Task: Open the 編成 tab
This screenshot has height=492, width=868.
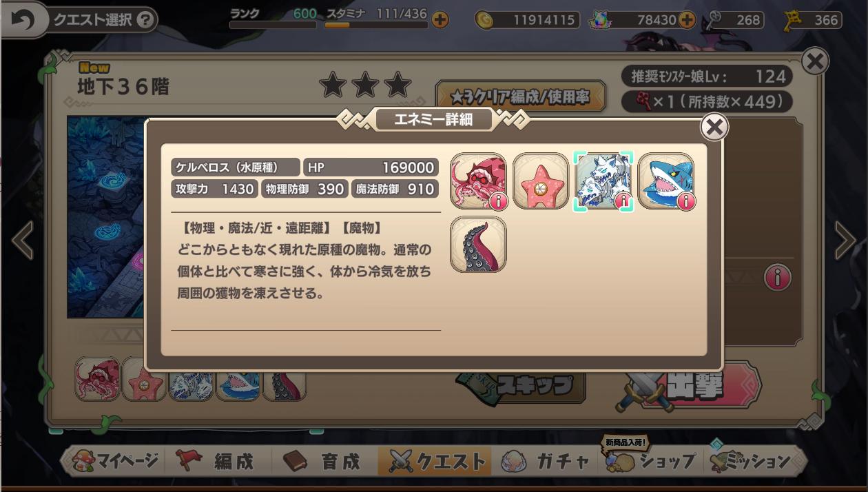Action: tap(215, 461)
